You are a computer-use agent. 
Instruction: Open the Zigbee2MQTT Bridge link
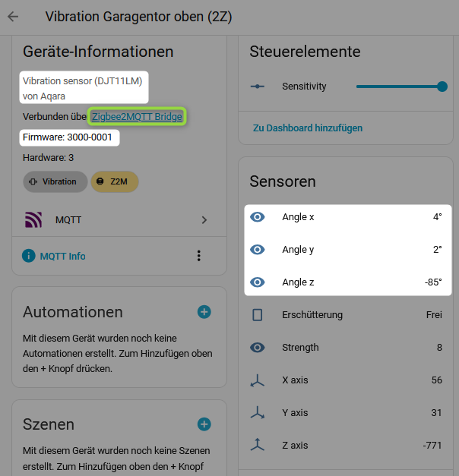(137, 117)
